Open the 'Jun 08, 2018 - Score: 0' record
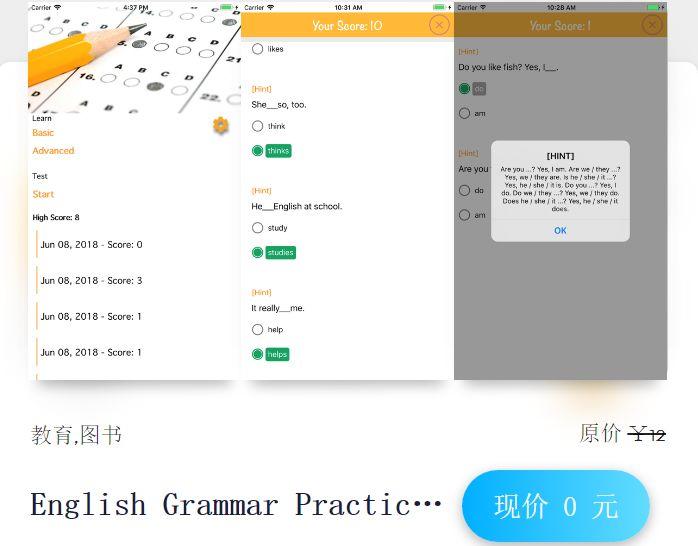This screenshot has width=698, height=546. (91, 245)
